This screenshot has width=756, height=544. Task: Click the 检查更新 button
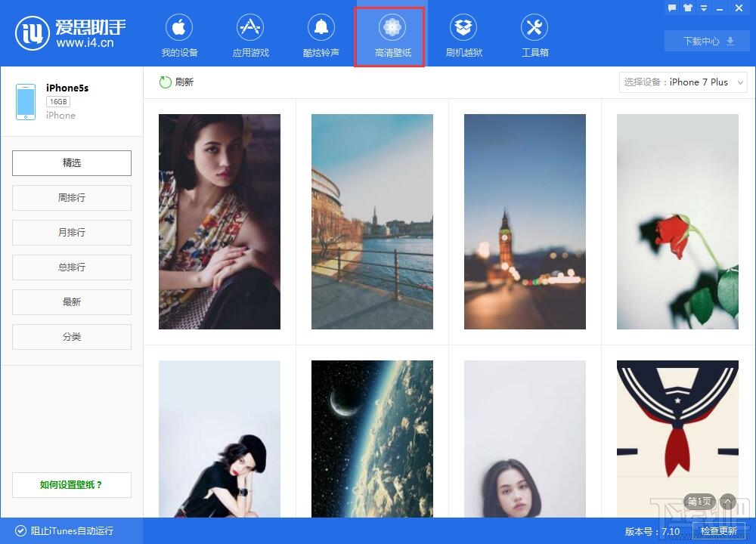(x=718, y=531)
